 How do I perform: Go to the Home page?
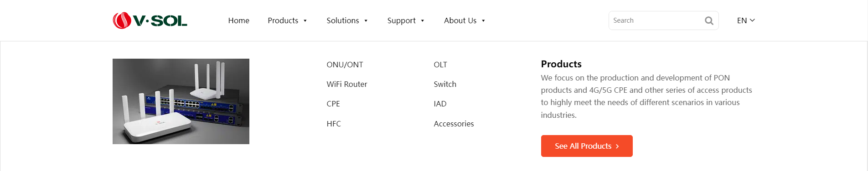click(x=238, y=20)
